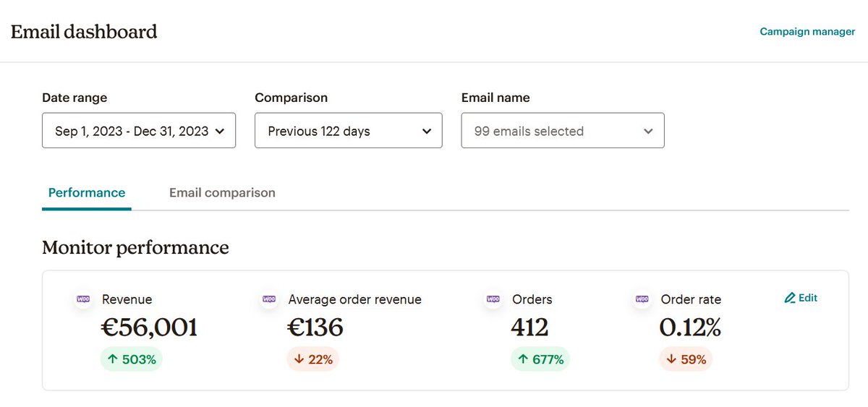Viewport: 868px width, 407px height.
Task: Click the 59% order rate decrease badge
Action: pos(686,359)
